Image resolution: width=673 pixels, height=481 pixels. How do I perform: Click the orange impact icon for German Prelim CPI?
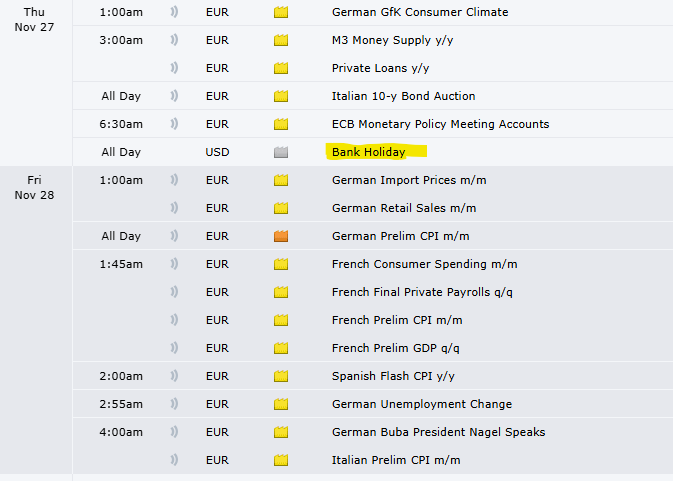[x=280, y=236]
